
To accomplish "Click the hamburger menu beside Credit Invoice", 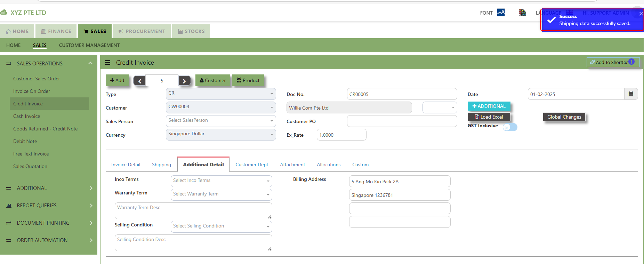I will coord(107,63).
